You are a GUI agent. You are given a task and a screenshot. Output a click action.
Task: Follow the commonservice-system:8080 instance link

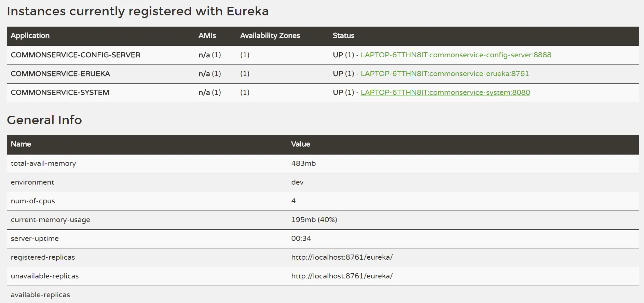(445, 92)
